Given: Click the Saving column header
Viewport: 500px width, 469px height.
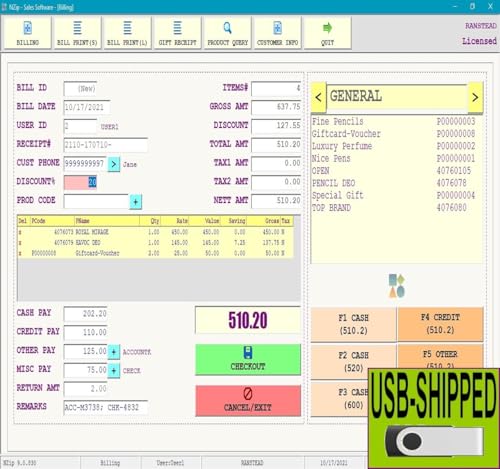Looking at the screenshot, I should pos(233,221).
